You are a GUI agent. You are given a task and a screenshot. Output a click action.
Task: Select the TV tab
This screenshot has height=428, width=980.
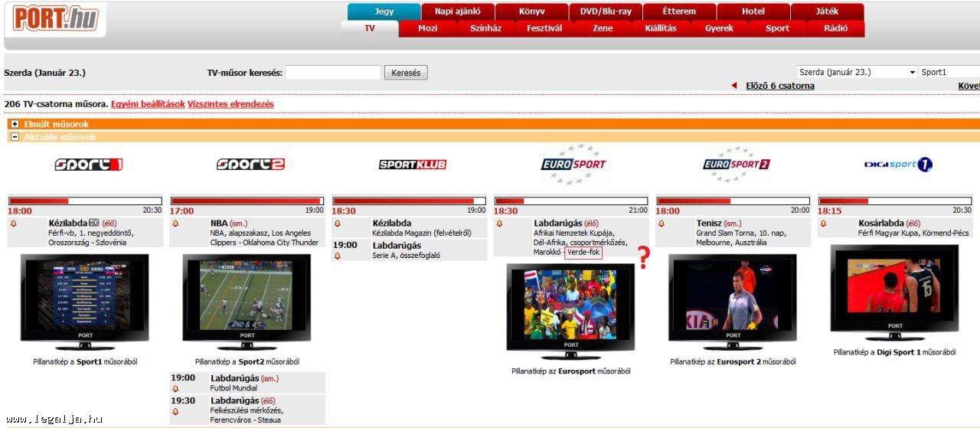(370, 28)
